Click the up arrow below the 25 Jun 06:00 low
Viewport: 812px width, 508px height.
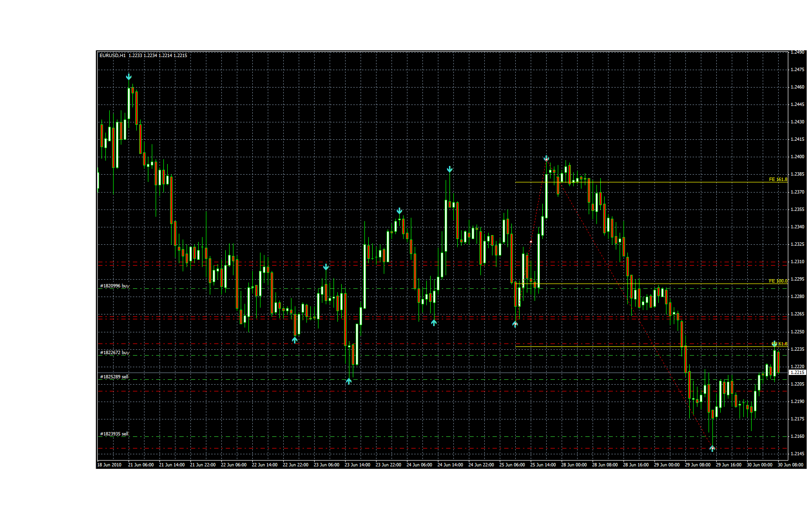(x=515, y=324)
